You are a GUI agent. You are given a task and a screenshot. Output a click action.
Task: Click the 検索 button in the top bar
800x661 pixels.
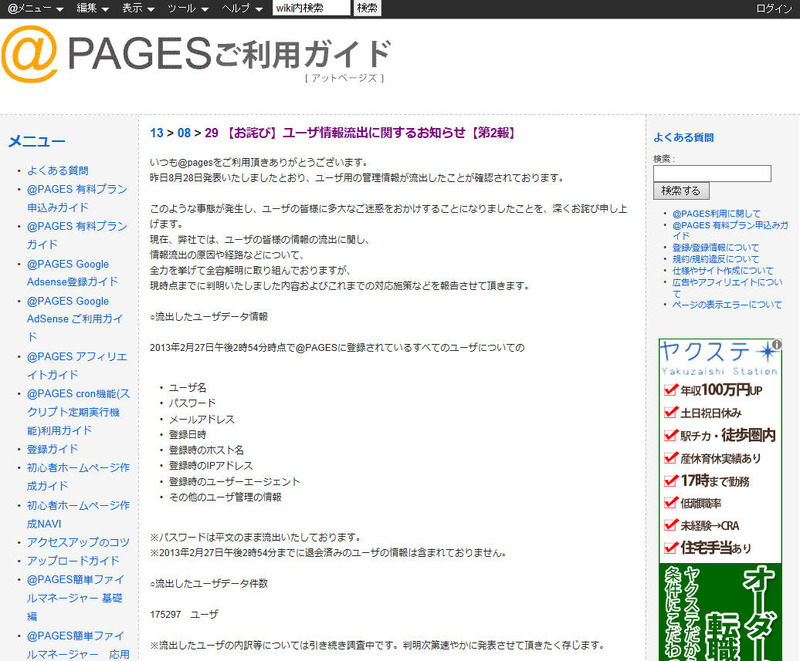coord(368,8)
